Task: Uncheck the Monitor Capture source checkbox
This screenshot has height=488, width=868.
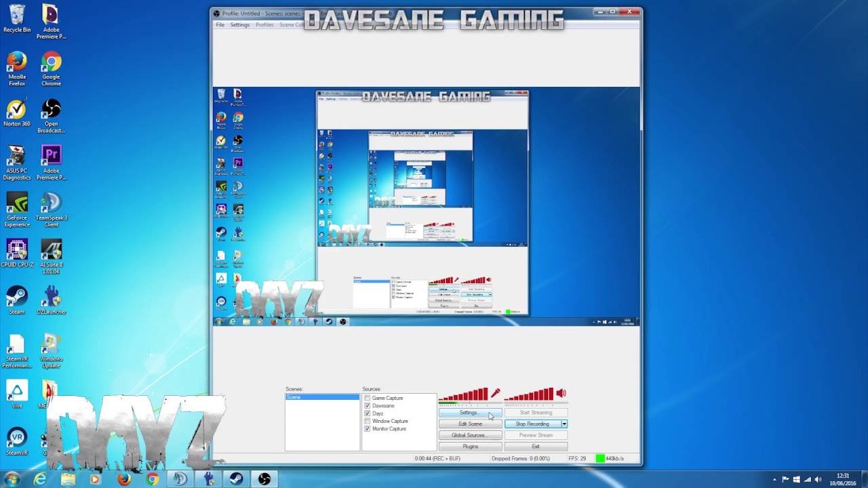Action: 368,429
